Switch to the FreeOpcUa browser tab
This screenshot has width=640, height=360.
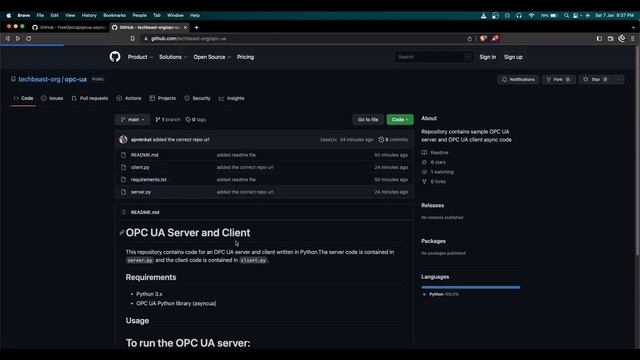point(69,27)
